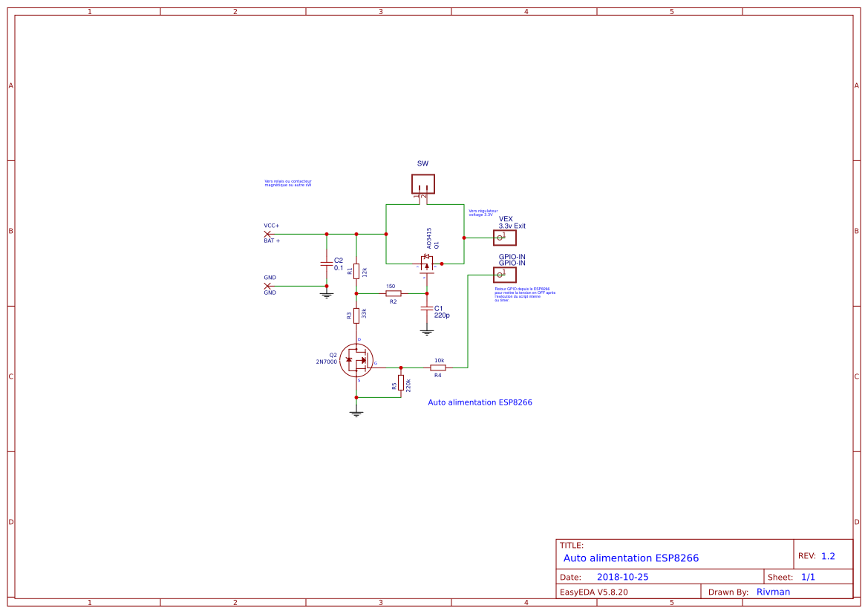
Task: Click the R5 220k resistor
Action: click(x=401, y=383)
